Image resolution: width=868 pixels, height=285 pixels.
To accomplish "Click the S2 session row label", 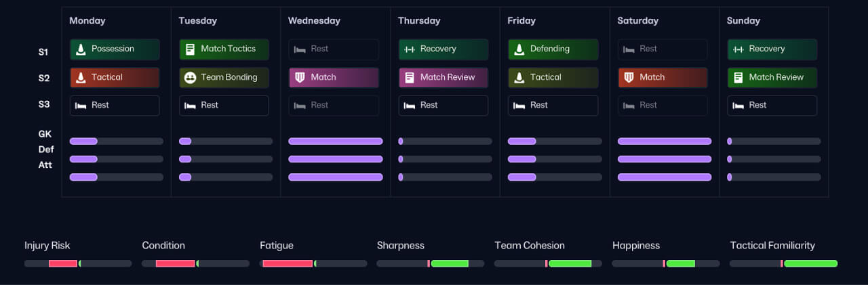I will tap(43, 78).
